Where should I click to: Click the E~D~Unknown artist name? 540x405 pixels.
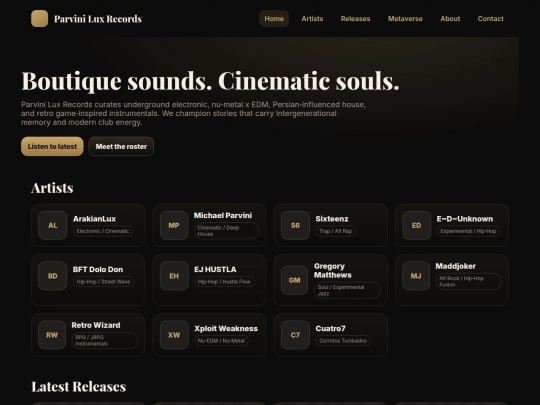coord(465,219)
